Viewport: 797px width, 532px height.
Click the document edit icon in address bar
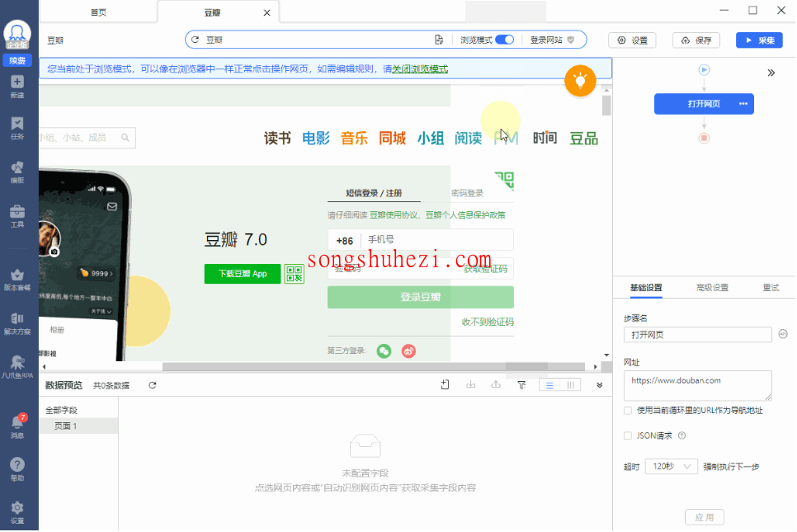click(439, 40)
